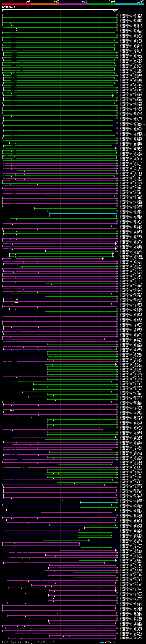The width and height of the screenshot is (146, 644).
Task: Select the UniRef100_B0I1I0 label
Action: point(131,30)
